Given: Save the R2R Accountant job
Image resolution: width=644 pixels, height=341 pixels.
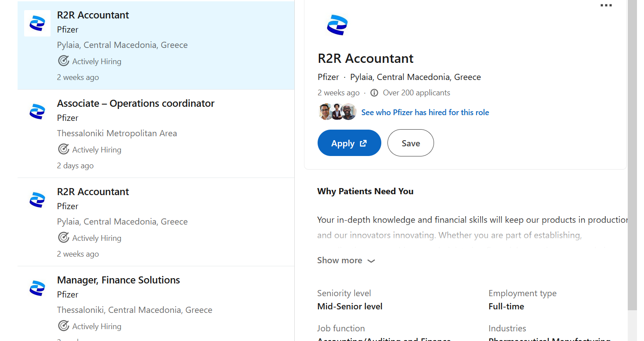Looking at the screenshot, I should click(x=411, y=143).
